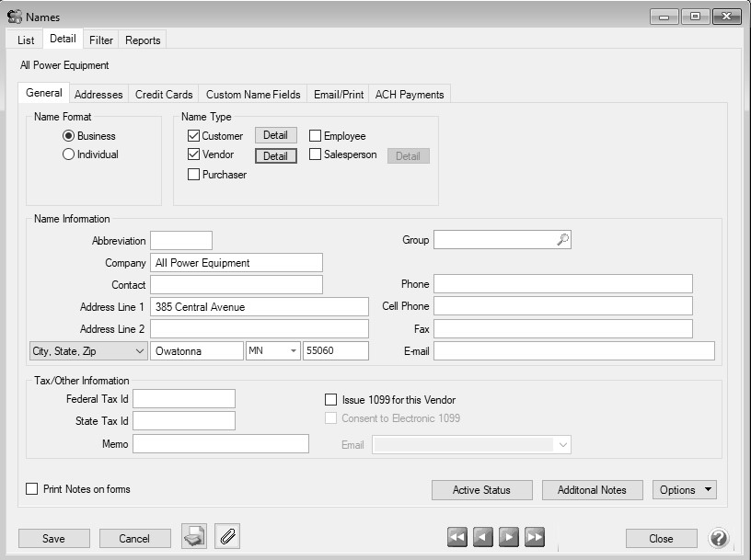
Task: Go to the next record
Action: pos(509,537)
